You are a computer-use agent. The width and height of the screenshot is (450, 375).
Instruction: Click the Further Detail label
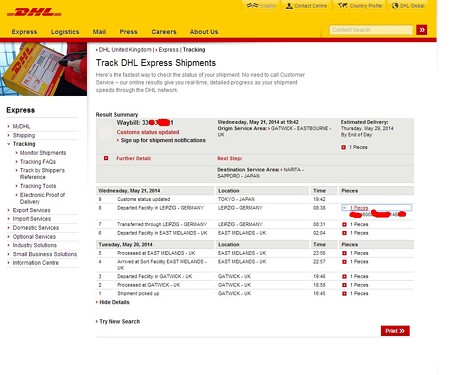133,158
